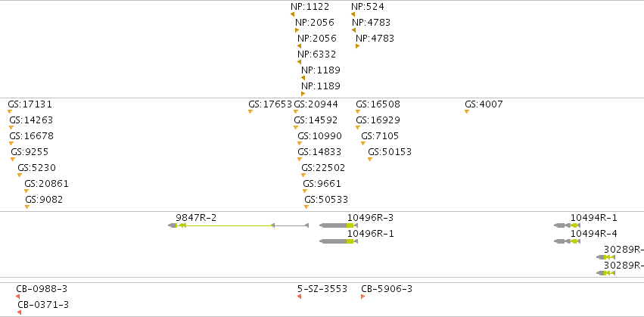Click the GS:16508 triangle marker
Image resolution: width=644 pixels, height=317 pixels.
[358, 112]
